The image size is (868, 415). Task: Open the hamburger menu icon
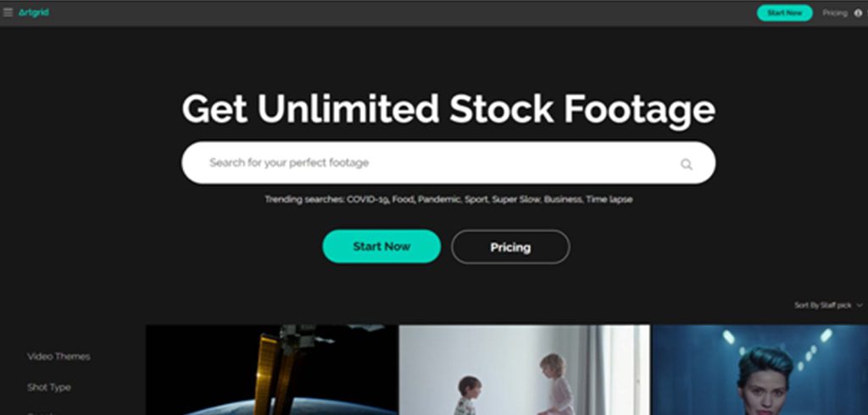(x=8, y=12)
